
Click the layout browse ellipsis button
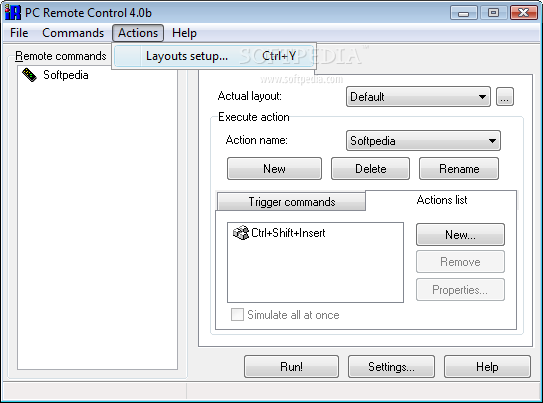click(505, 97)
